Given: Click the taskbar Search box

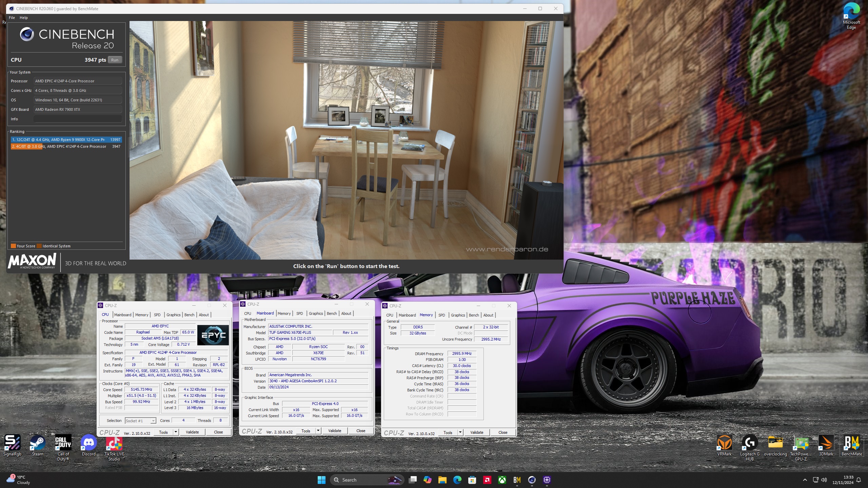Looking at the screenshot, I should click(x=367, y=480).
